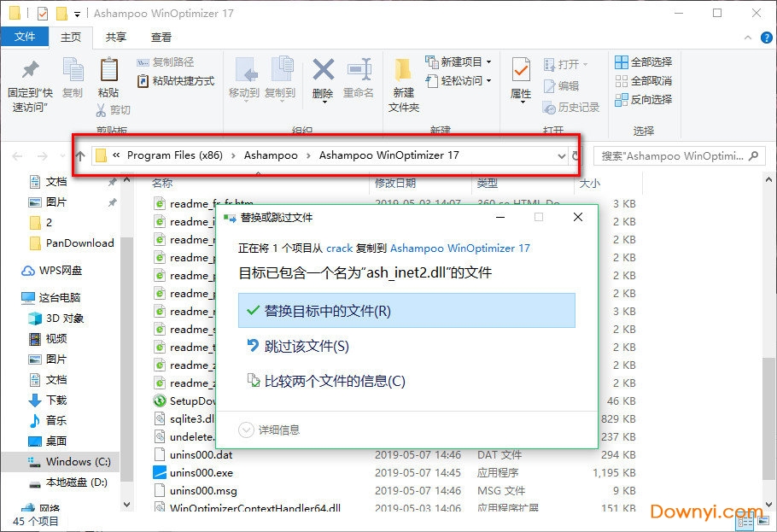Open the address bar history dropdown

click(561, 156)
